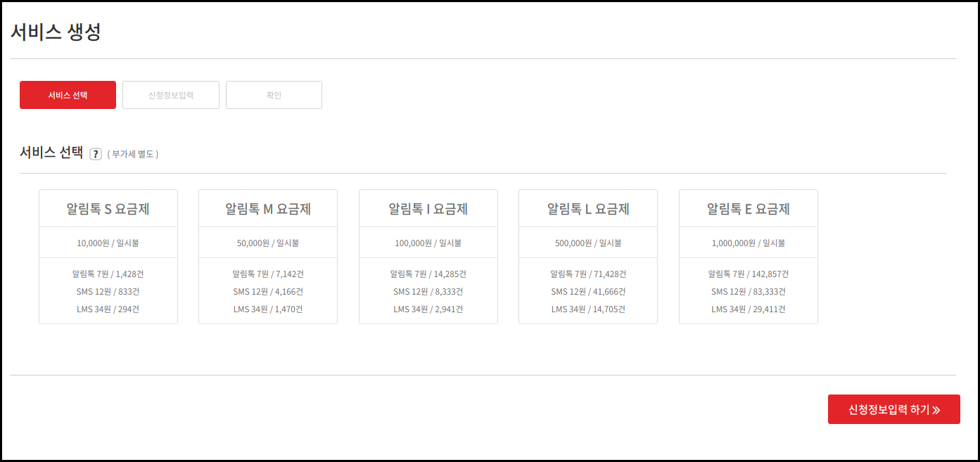
Task: Select the SMS 12원 / 8,333건 line
Action: point(428,292)
